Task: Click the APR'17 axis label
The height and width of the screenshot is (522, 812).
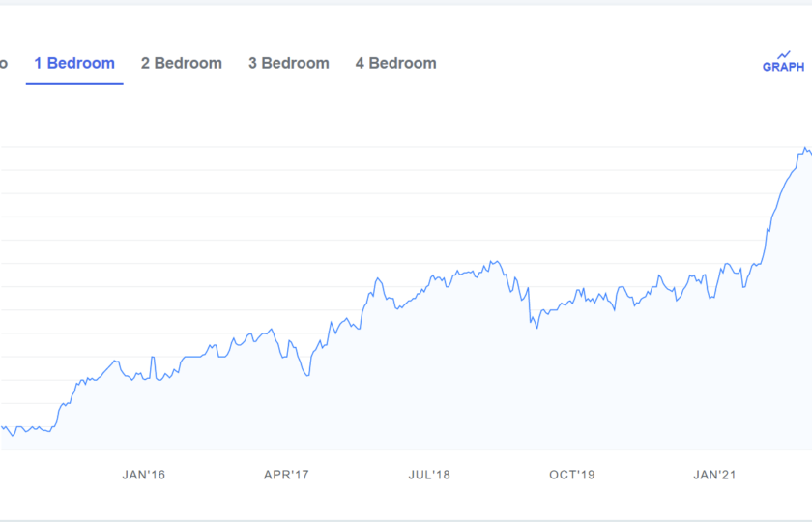Action: pos(286,475)
